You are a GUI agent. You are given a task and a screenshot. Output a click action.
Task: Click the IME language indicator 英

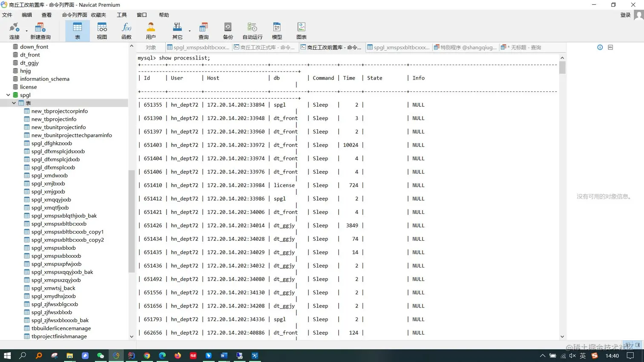point(583,356)
